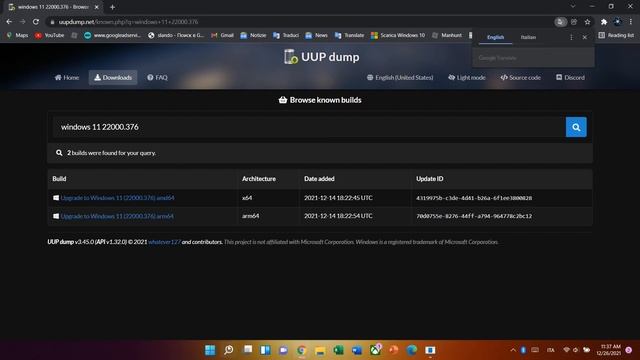Open Word from the taskbar
640x360 pixels.
[357, 350]
